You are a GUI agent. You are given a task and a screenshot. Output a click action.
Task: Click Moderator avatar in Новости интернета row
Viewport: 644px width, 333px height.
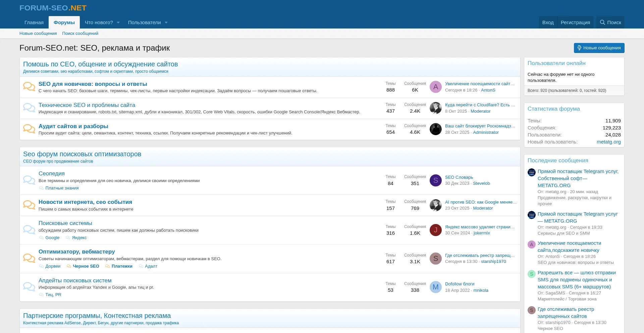click(x=435, y=205)
